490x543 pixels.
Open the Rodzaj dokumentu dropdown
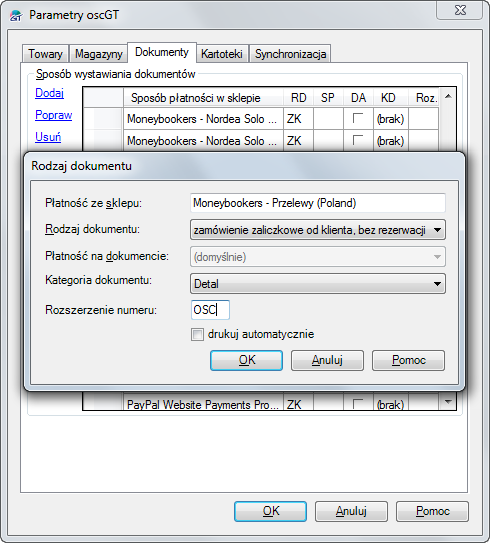point(318,230)
